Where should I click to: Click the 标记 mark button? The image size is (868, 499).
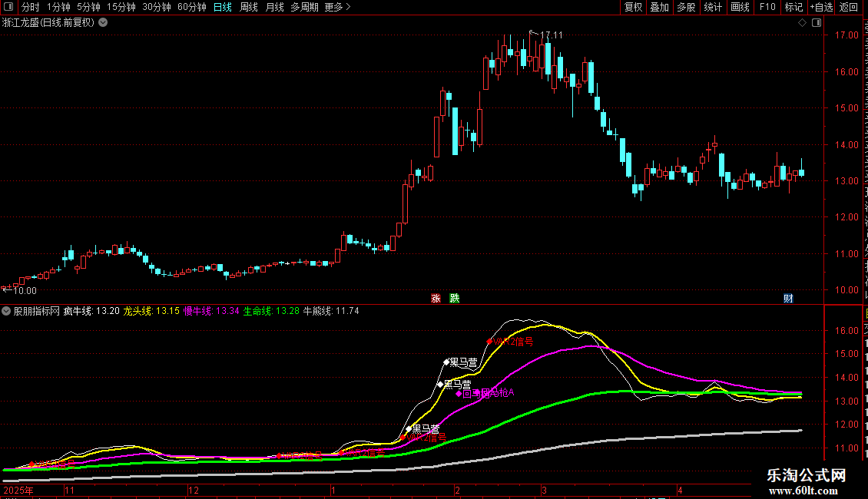tap(793, 7)
